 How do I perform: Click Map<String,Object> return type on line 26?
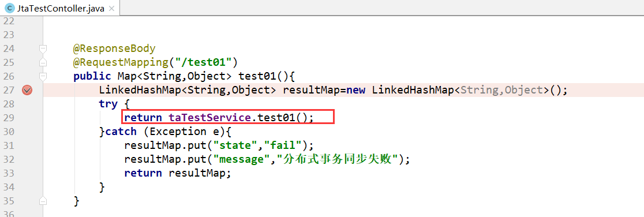[x=175, y=76]
